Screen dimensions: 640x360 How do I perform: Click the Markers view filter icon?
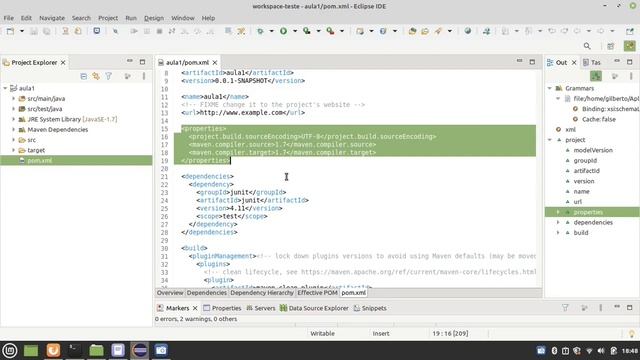(x=565, y=308)
